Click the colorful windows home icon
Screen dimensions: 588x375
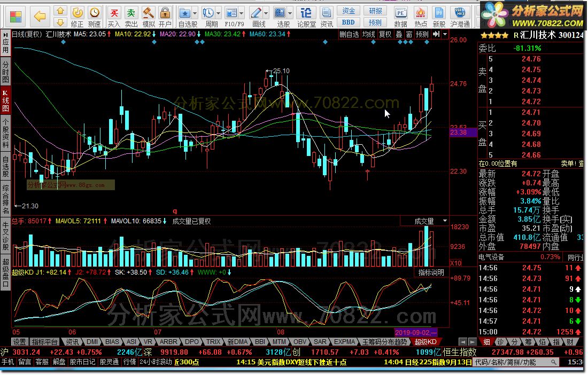pyautogui.click(x=16, y=16)
